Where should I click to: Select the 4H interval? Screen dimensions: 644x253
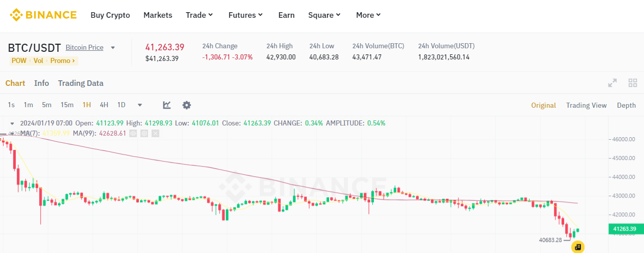click(104, 105)
